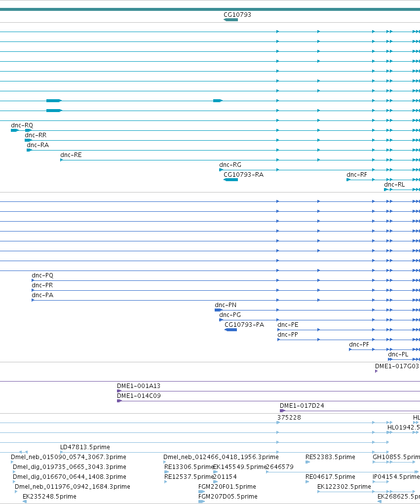Viewport: 420px width, 504px height.
Task: Click Dmel_neb_012466_0418_1956.3prime label
Action: pos(221,457)
